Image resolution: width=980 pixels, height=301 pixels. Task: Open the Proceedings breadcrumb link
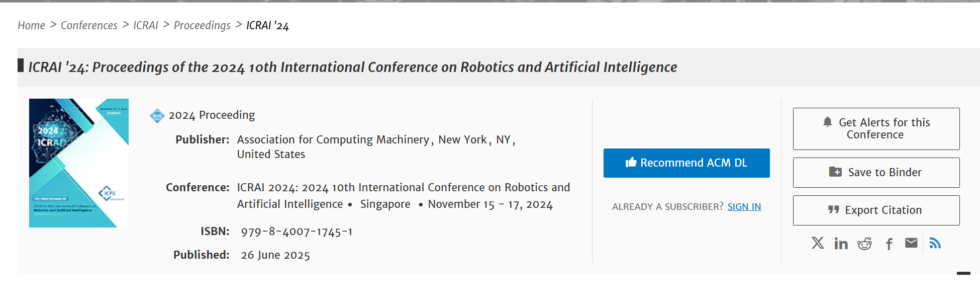pyautogui.click(x=202, y=25)
